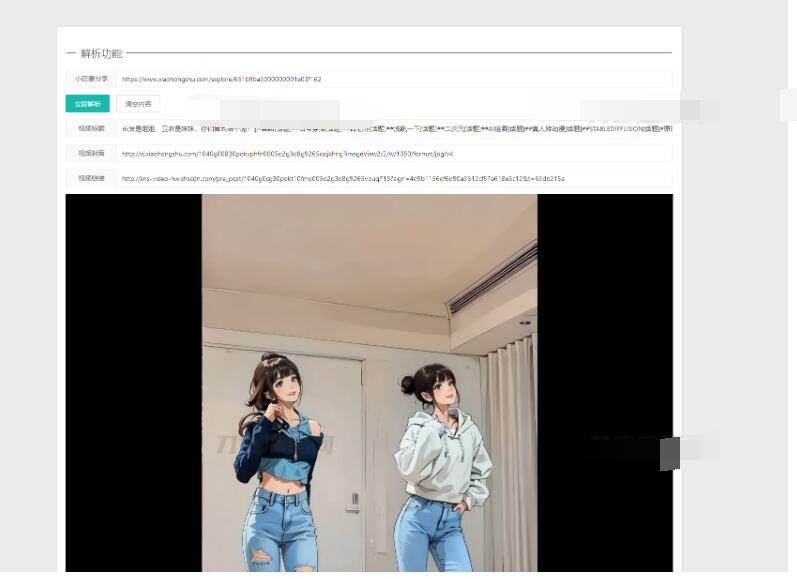Focus the 小红薯分享 share URL input
This screenshot has width=797, height=579.
394,79
